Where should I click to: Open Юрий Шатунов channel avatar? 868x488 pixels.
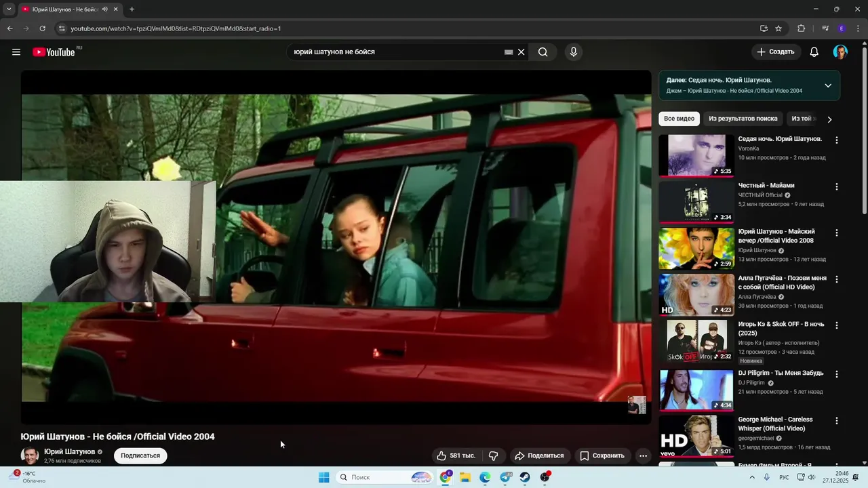click(30, 456)
